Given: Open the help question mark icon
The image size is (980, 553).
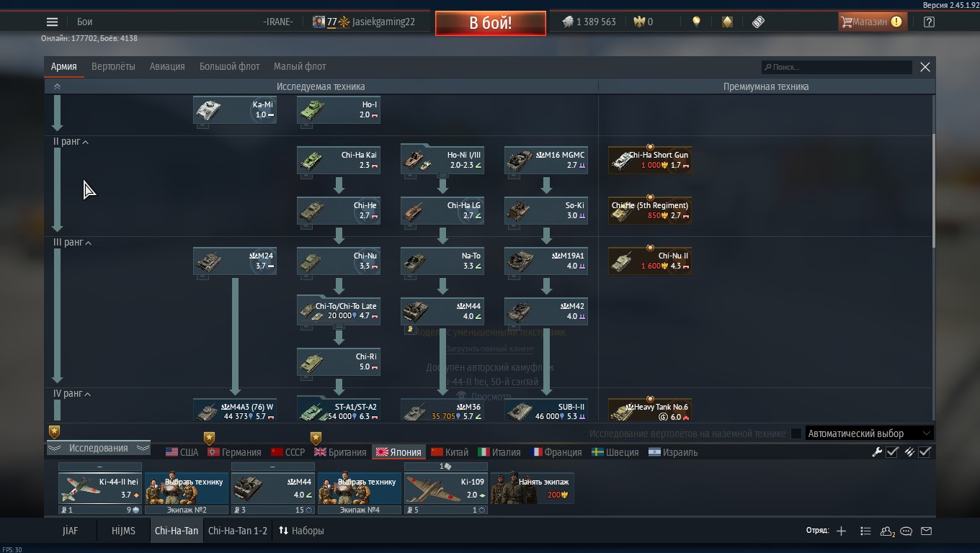Looking at the screenshot, I should pyautogui.click(x=929, y=22).
